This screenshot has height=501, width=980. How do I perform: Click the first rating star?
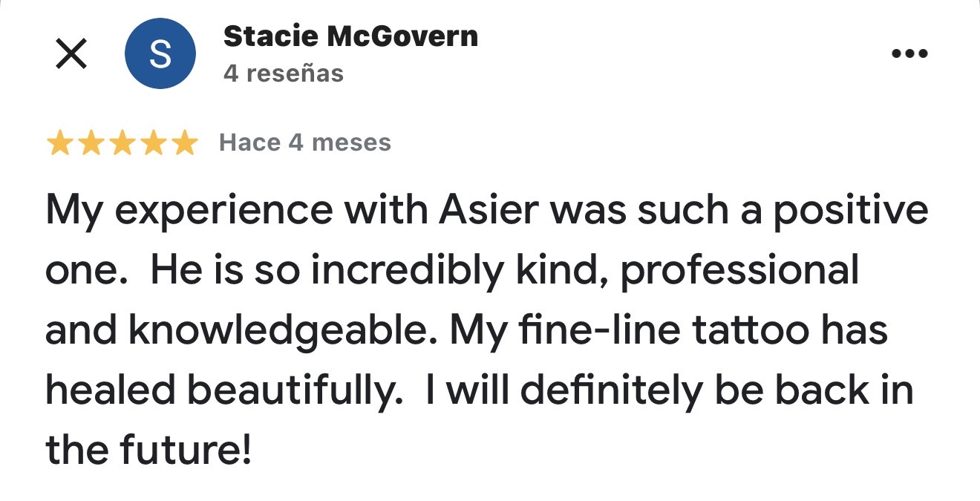pyautogui.click(x=62, y=141)
